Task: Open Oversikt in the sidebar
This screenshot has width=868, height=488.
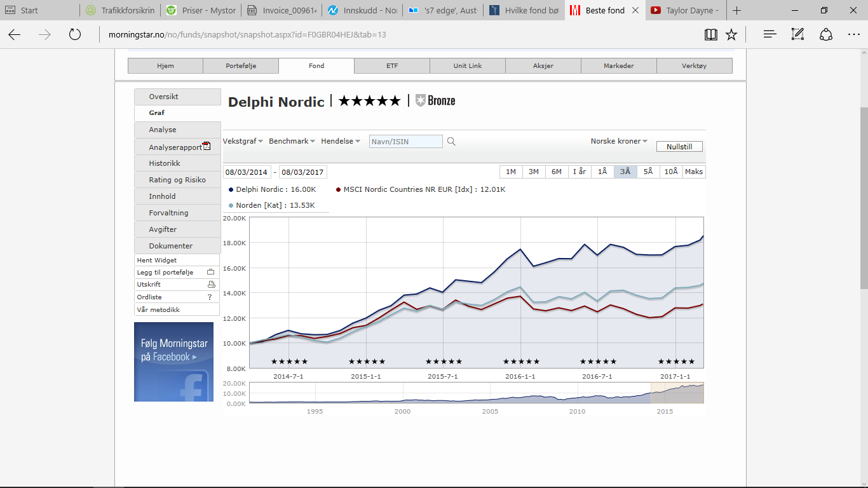Action: 177,97
